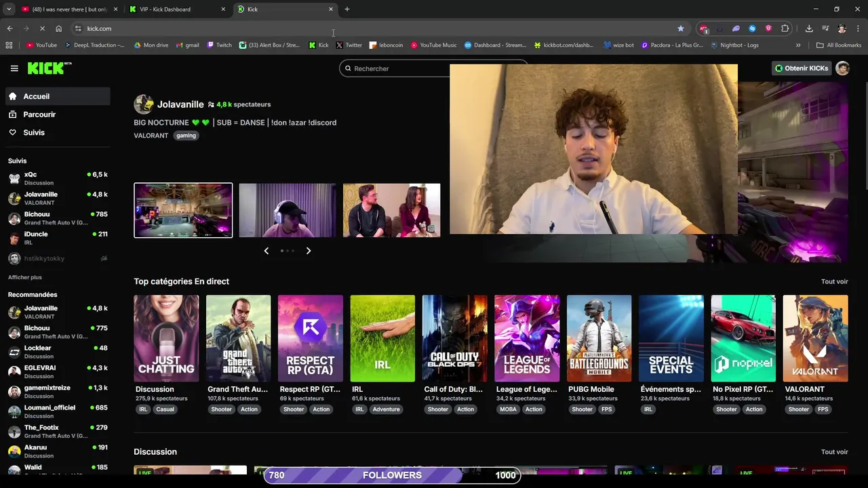
Task: Open the VALORANT category card
Action: 815,338
